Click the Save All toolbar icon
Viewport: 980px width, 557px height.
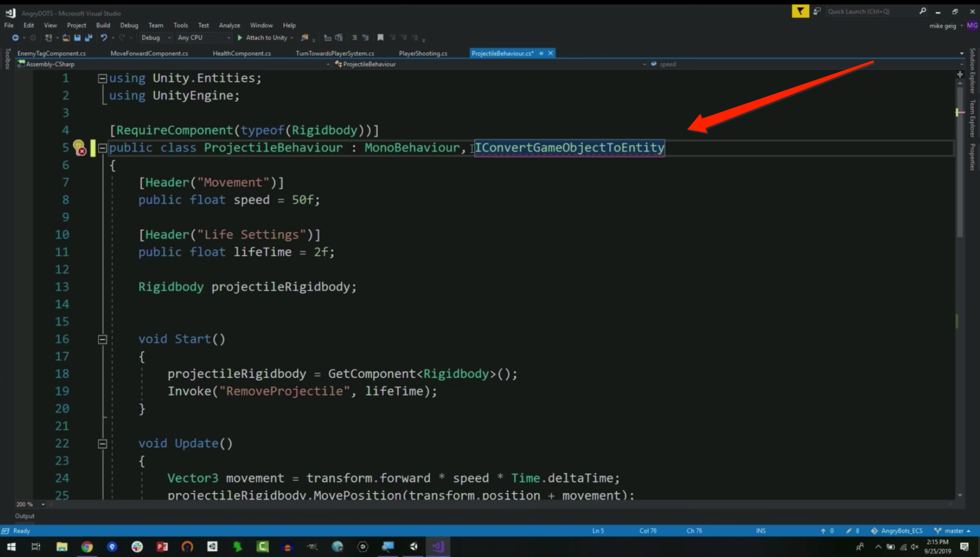[88, 38]
